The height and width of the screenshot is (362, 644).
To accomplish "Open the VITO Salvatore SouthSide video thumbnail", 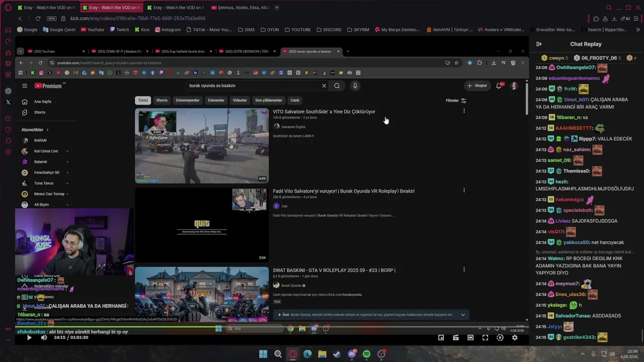I will 202,146.
